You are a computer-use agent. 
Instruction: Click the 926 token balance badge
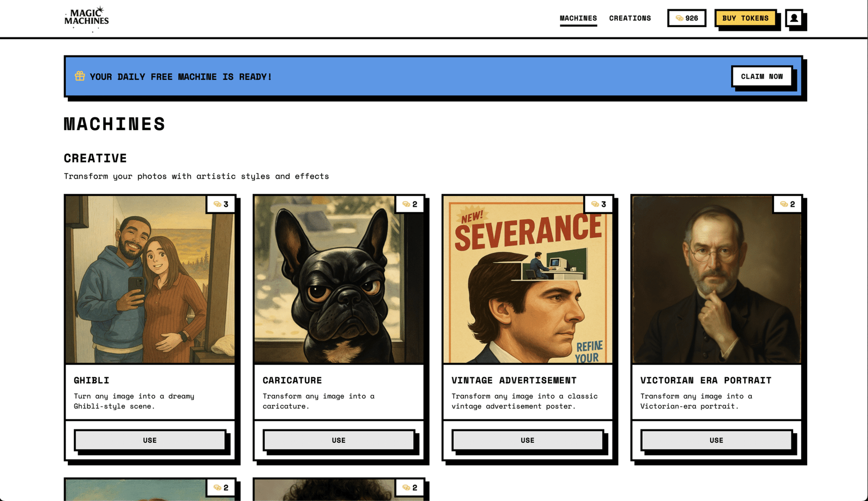point(686,18)
